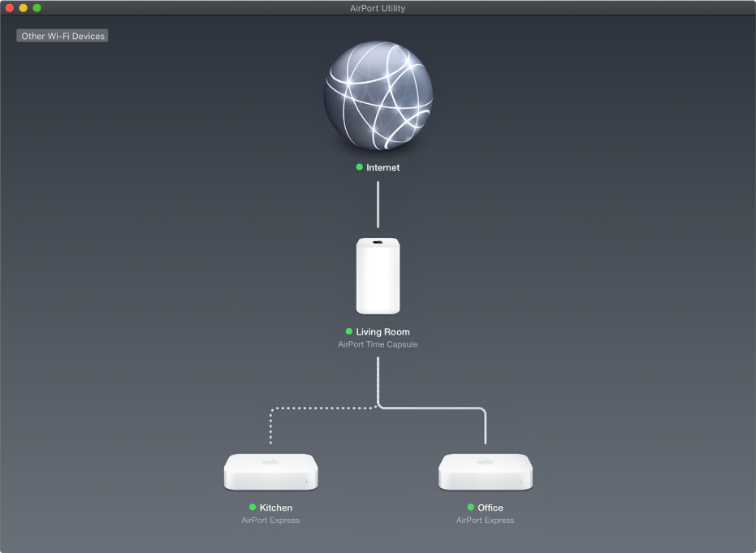Select the Internet globe icon

(x=378, y=96)
